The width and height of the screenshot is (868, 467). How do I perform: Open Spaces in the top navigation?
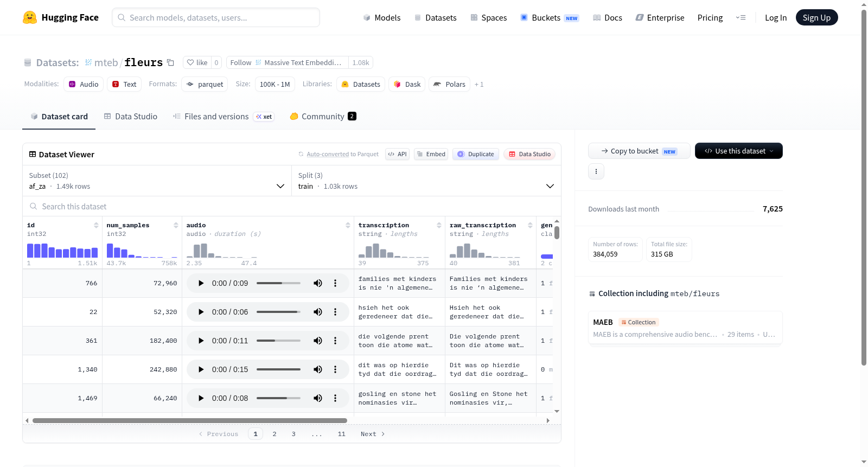pyautogui.click(x=489, y=17)
